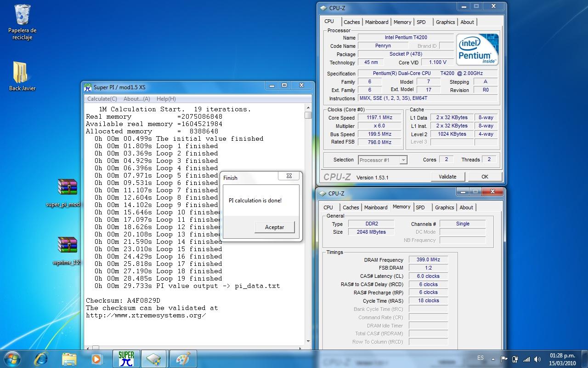
Task: Open Windows Media Player taskbar icon
Action: [96, 358]
